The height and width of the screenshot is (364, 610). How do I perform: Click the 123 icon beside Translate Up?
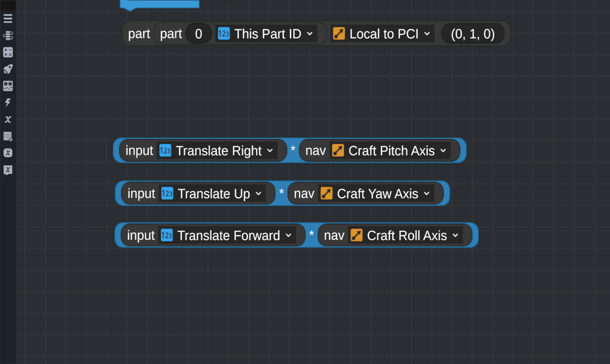pos(167,194)
